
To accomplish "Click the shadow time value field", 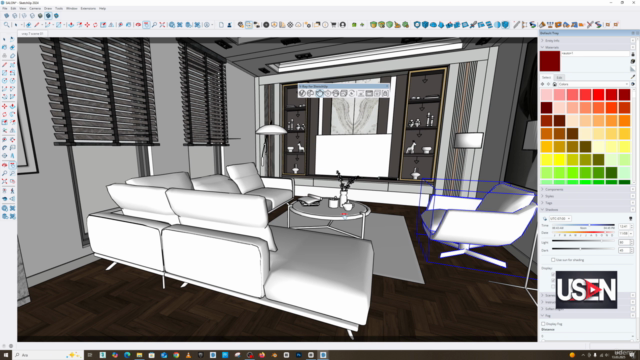I will [623, 226].
